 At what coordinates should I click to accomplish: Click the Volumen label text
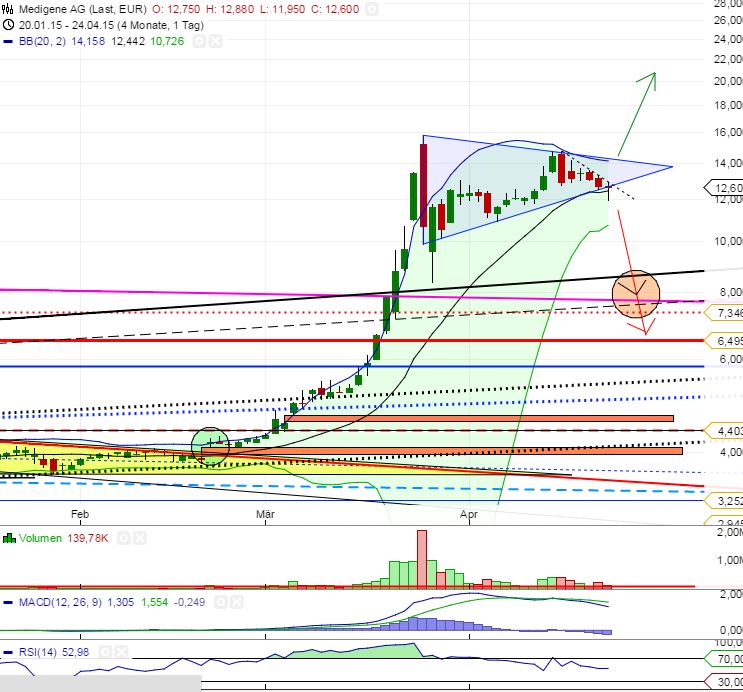pyautogui.click(x=40, y=538)
